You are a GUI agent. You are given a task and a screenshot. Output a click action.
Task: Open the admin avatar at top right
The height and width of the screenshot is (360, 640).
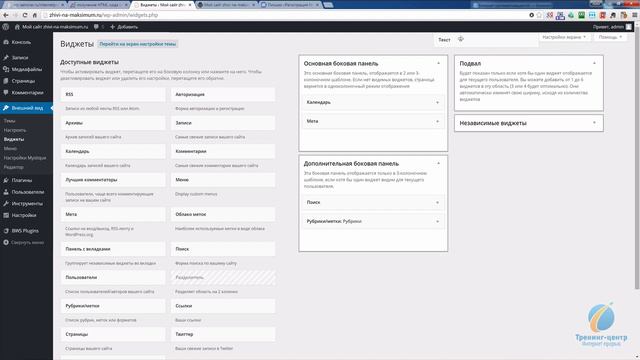pos(629,27)
